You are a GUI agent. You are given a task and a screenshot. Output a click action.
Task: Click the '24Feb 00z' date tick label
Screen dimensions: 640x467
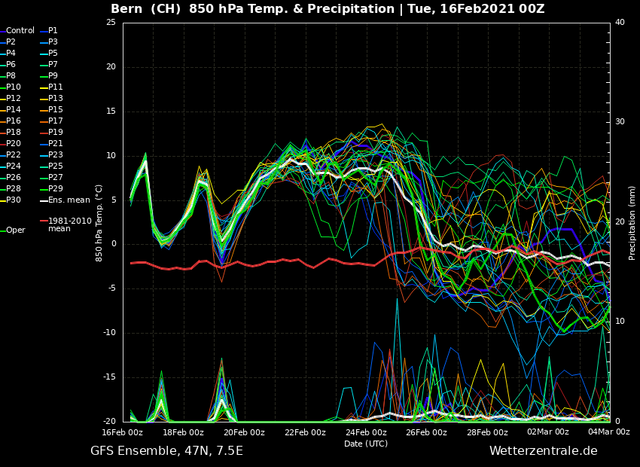click(x=367, y=432)
